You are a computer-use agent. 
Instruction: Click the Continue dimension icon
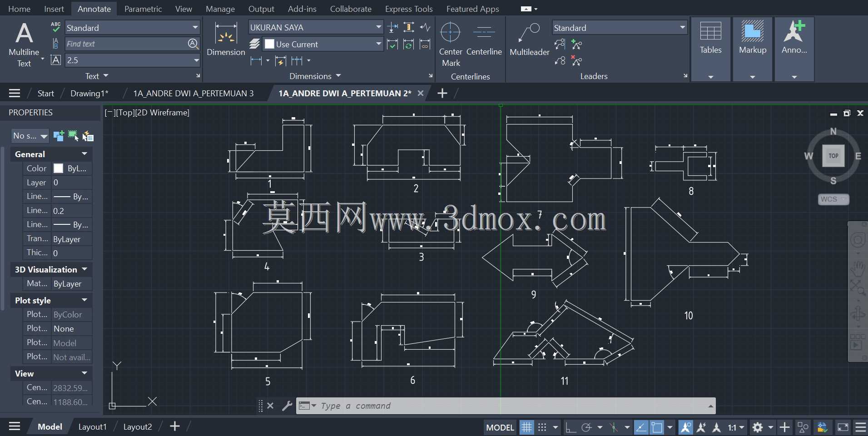[x=297, y=60]
